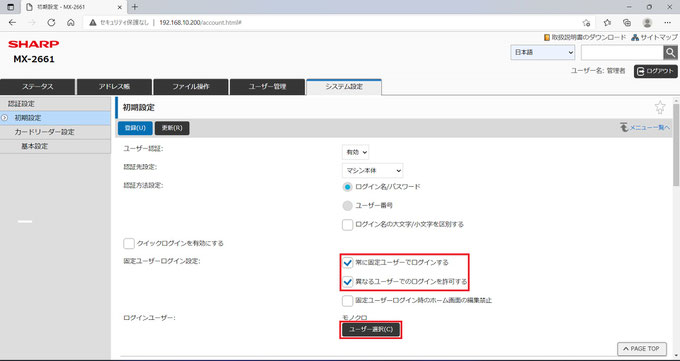Open カードリーダー設定 in sidebar
The height and width of the screenshot is (361, 680).
pyautogui.click(x=56, y=132)
